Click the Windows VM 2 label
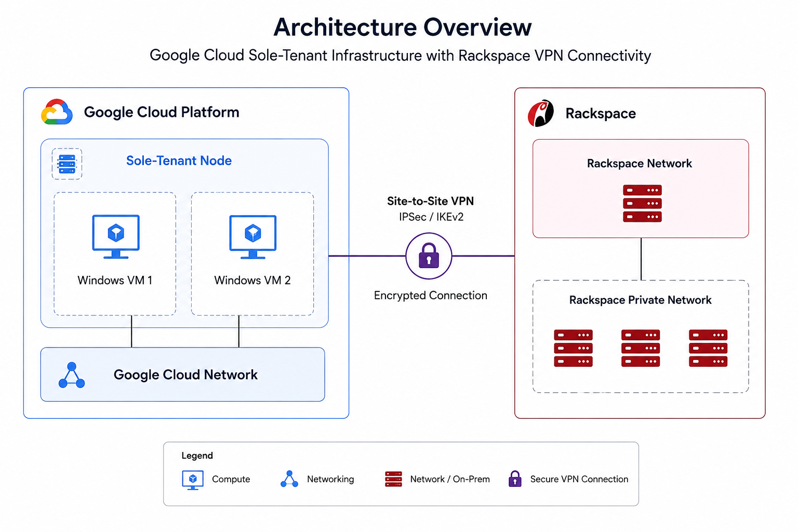 [x=252, y=281]
